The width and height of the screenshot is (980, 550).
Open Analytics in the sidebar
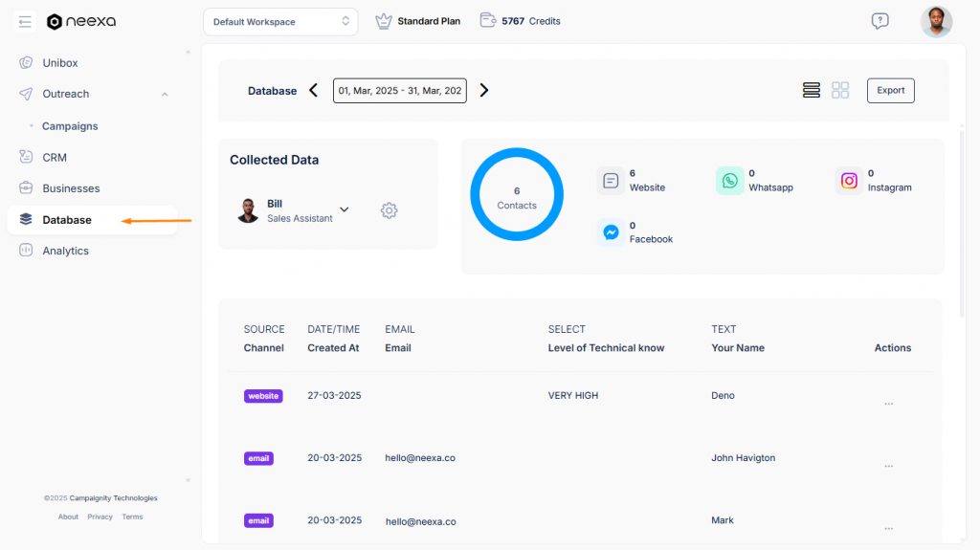pyautogui.click(x=65, y=251)
